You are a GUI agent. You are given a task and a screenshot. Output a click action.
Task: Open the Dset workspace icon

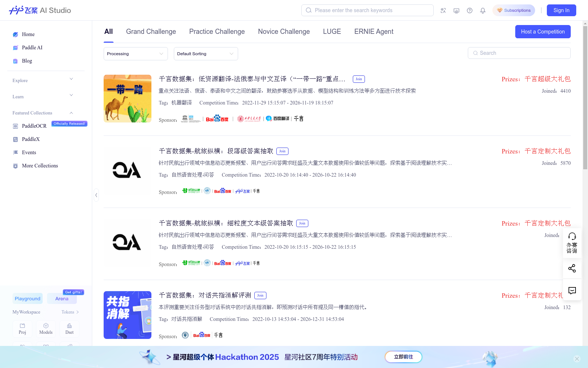coord(69,329)
